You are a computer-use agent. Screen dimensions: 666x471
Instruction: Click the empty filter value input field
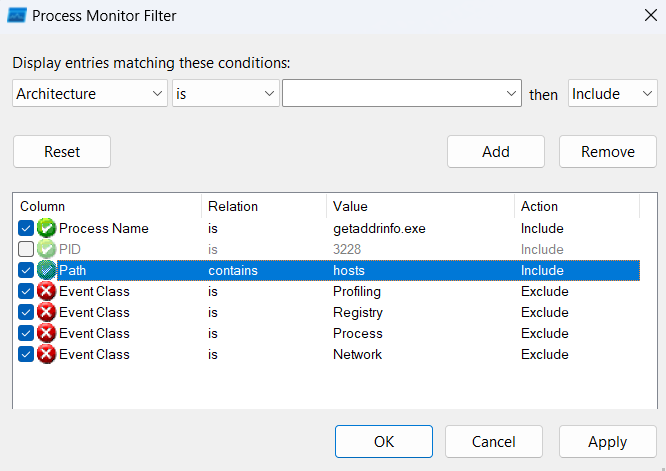[402, 93]
